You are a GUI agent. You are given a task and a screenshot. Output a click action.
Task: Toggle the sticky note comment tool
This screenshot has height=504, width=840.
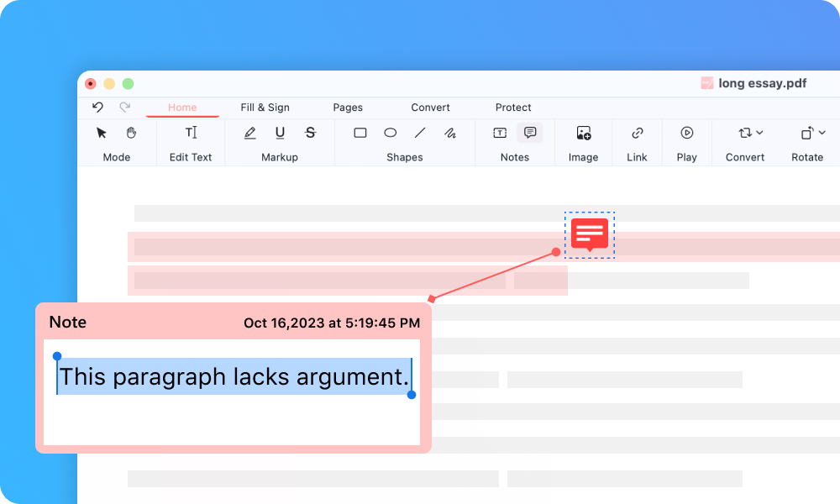pyautogui.click(x=530, y=133)
